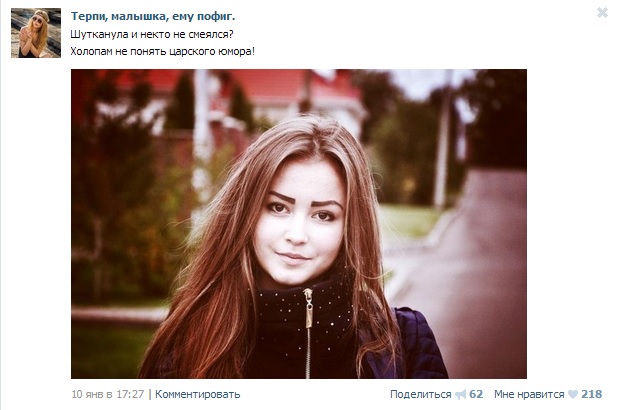This screenshot has height=410, width=624.
Task: Open the post via '10 янв в 17:27' timestamp
Action: click(x=107, y=394)
